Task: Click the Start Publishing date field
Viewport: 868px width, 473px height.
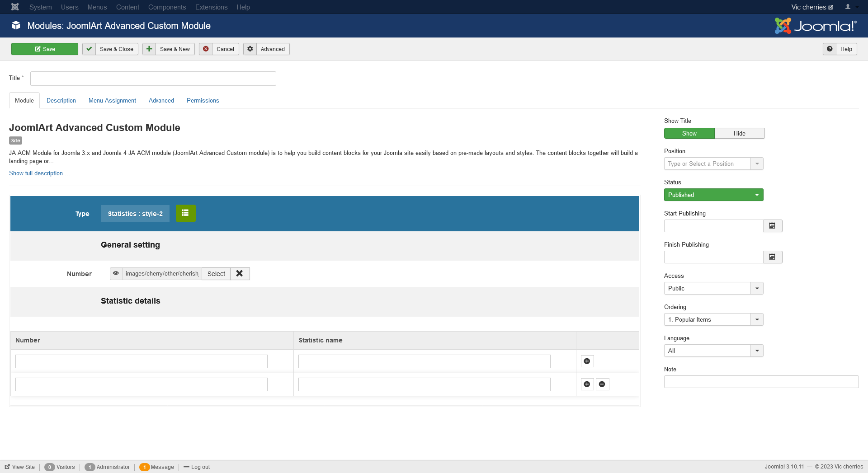Action: pos(714,225)
